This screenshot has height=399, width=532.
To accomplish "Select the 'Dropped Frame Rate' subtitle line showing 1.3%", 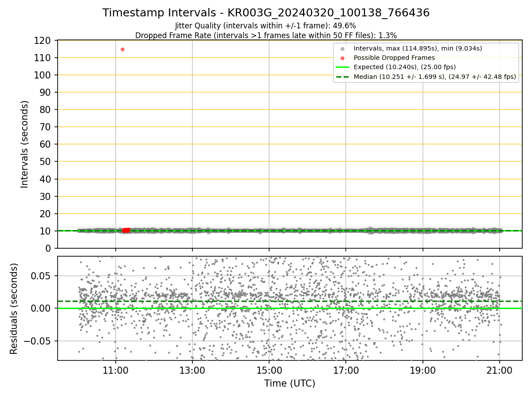I will coord(266,35).
